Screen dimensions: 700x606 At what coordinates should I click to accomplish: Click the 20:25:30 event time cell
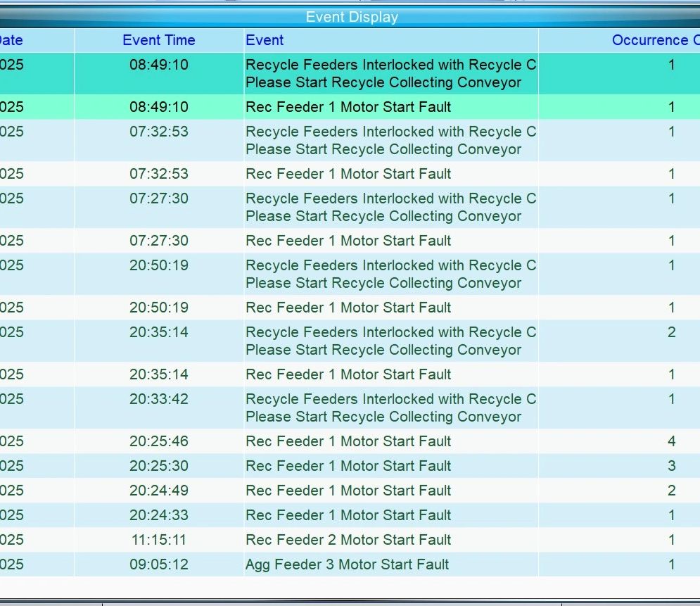pos(158,466)
